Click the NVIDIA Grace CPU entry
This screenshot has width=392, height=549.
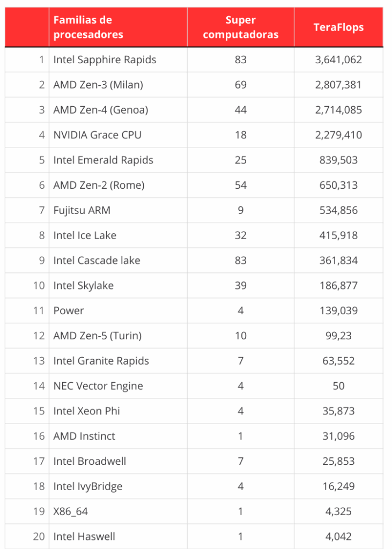(x=98, y=135)
